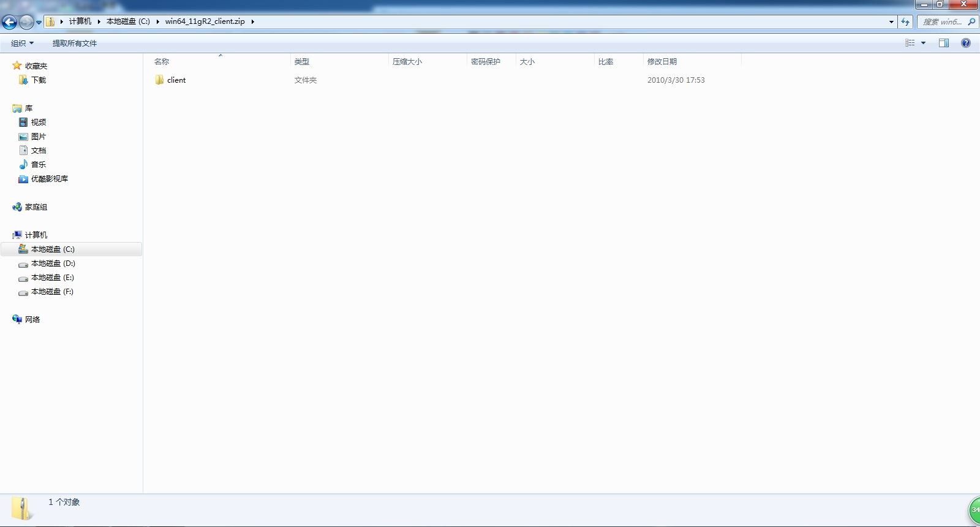Select the client folder icon
The image size is (980, 527).
pyautogui.click(x=159, y=80)
